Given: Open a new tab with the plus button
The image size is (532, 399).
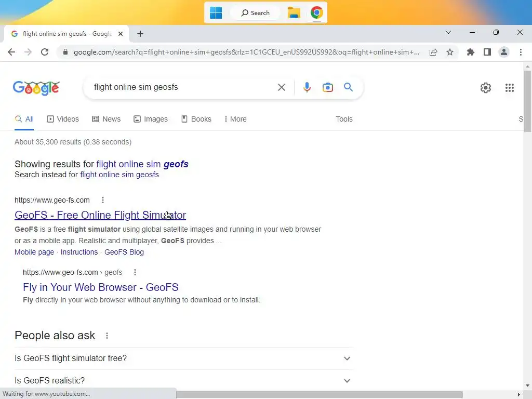Looking at the screenshot, I should tap(140, 34).
